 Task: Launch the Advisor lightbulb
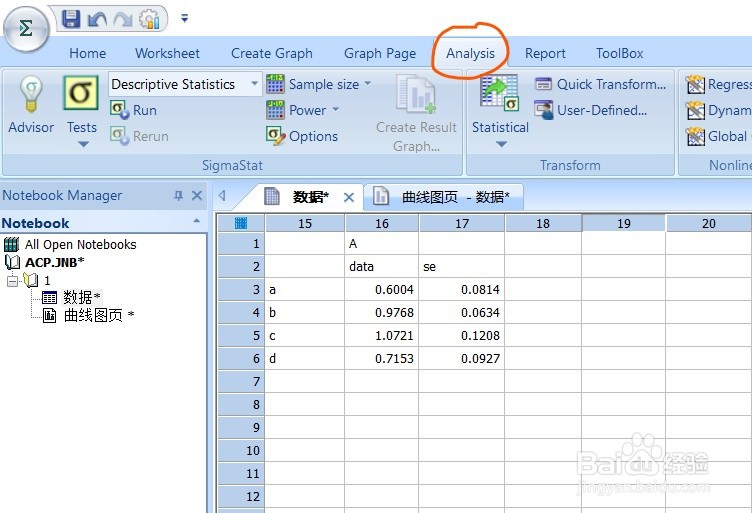point(31,105)
